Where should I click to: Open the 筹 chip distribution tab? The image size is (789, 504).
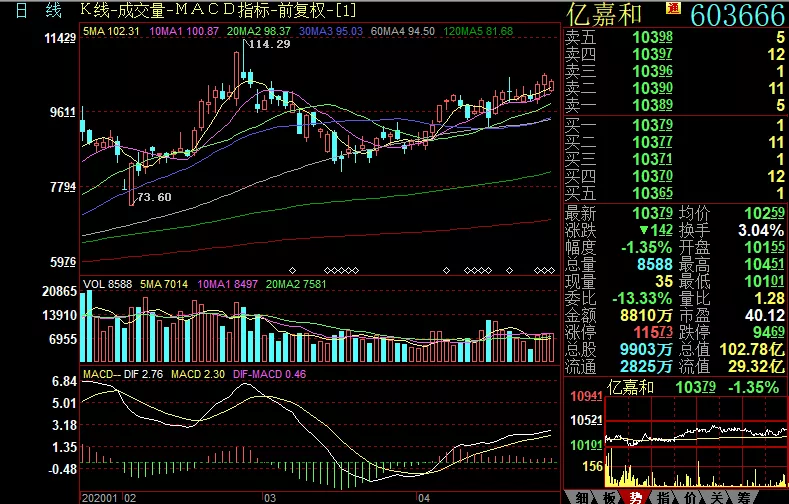coord(744,497)
